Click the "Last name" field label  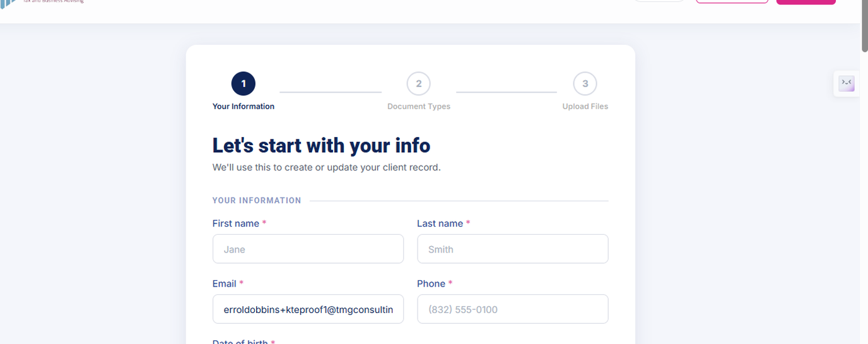tap(440, 223)
